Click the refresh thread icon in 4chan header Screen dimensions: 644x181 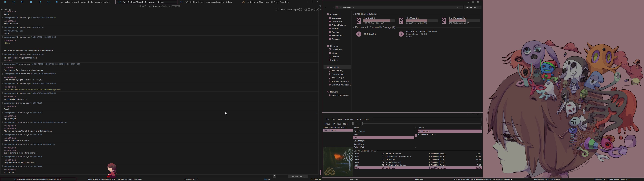pos(315,10)
